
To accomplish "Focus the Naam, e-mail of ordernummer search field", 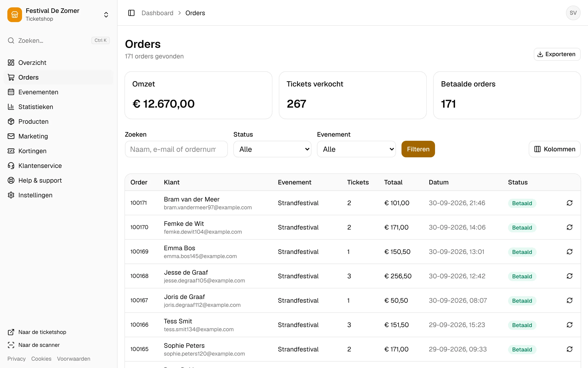I will tap(176, 149).
